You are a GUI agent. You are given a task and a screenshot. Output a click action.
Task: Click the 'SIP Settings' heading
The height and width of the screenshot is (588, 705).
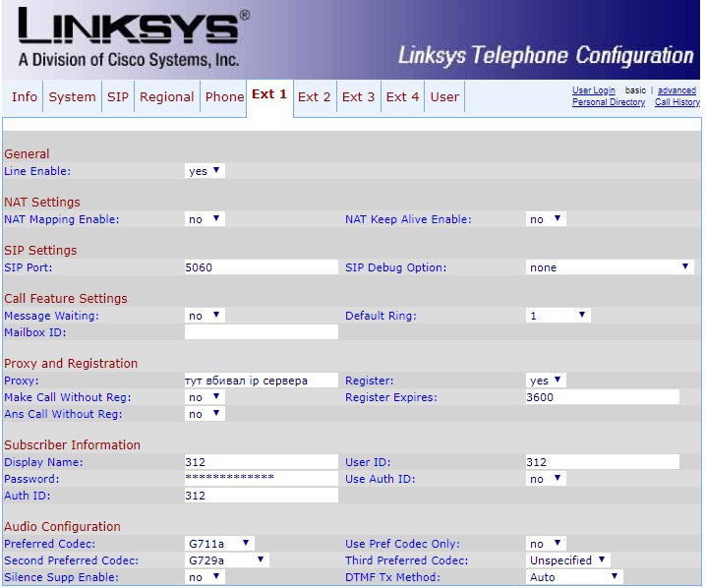40,251
